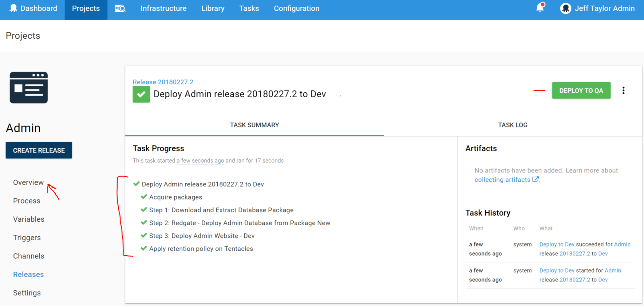Click checkmark beside Deploy Admin release to Dev
The image size is (644, 306).
[136, 184]
